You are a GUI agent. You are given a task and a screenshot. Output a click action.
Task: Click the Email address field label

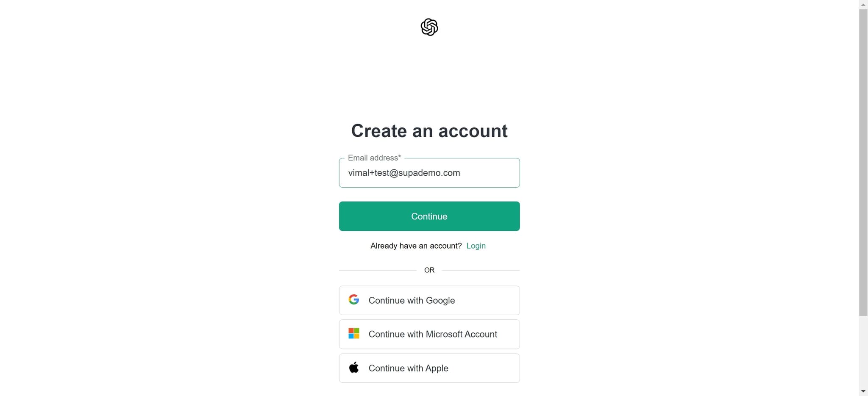coord(374,158)
